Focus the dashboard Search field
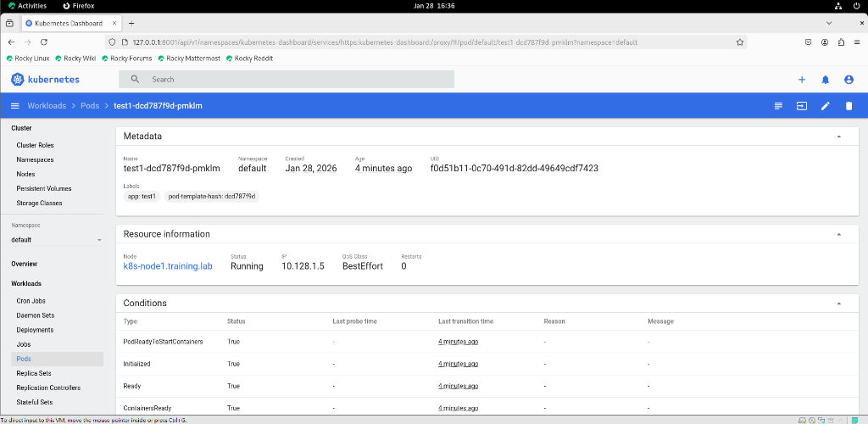This screenshot has width=868, height=424. tap(287, 79)
